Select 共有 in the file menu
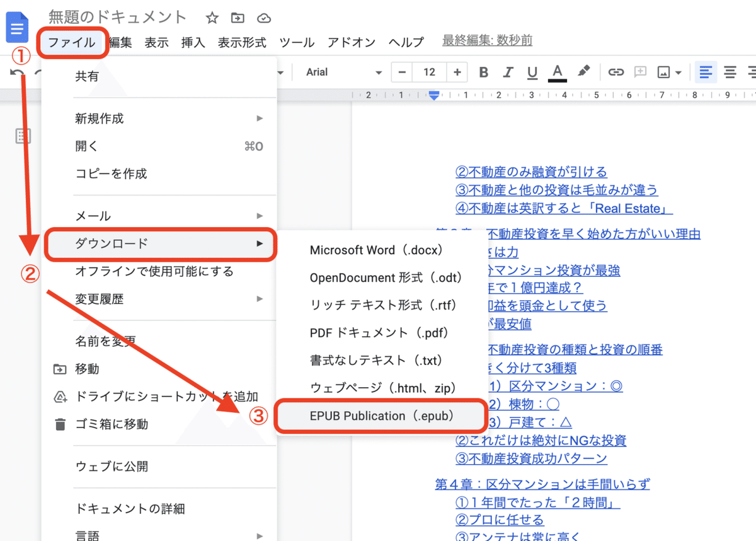The width and height of the screenshot is (756, 541). tap(159, 76)
